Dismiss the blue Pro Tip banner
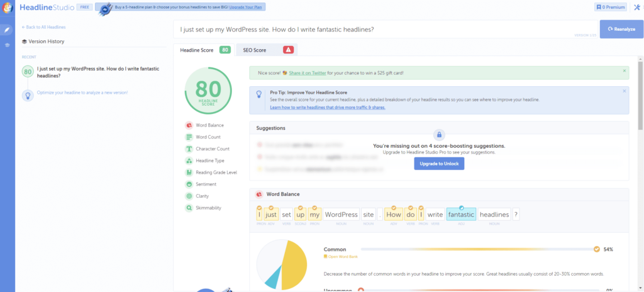The width and height of the screenshot is (644, 292). pos(625,91)
